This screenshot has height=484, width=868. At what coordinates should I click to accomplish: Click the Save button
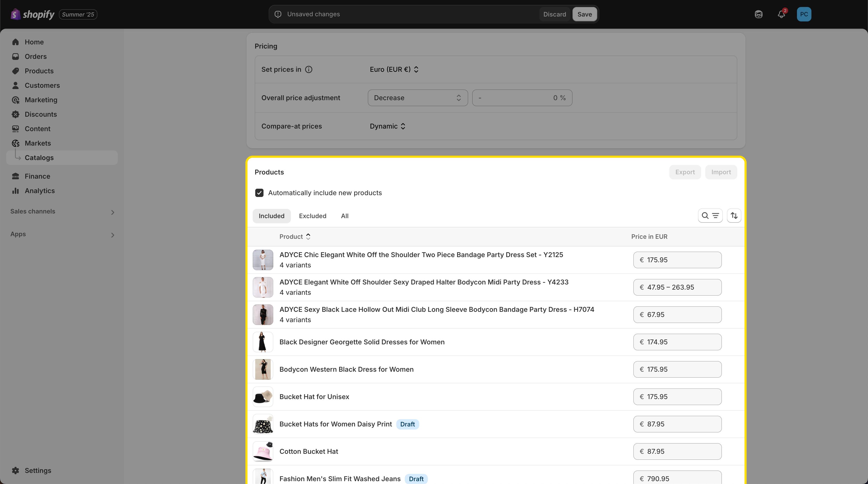coord(585,14)
